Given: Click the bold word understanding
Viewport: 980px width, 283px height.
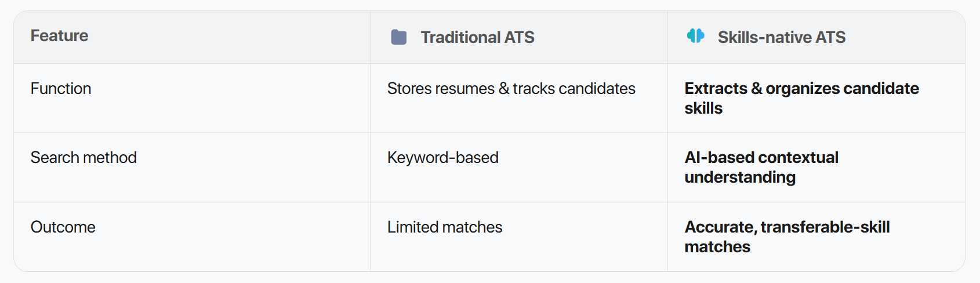Looking at the screenshot, I should [739, 177].
